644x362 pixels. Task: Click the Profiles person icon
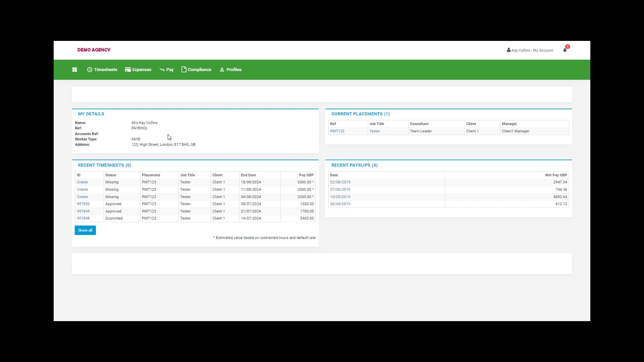click(x=222, y=70)
